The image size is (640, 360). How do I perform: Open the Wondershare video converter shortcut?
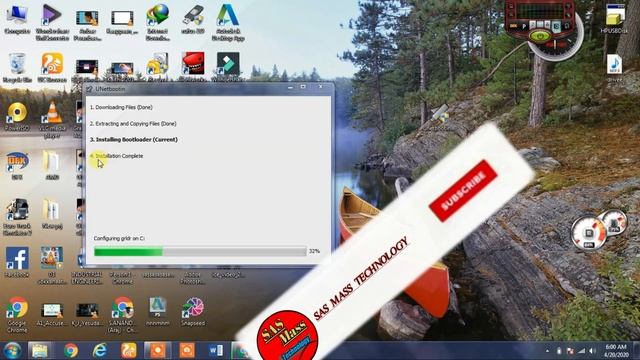coord(52,21)
